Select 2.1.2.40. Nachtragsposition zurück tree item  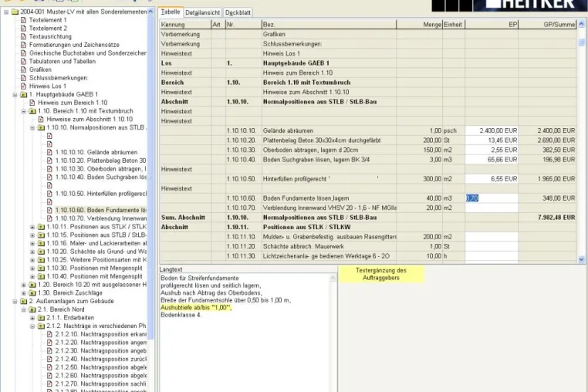(101, 359)
